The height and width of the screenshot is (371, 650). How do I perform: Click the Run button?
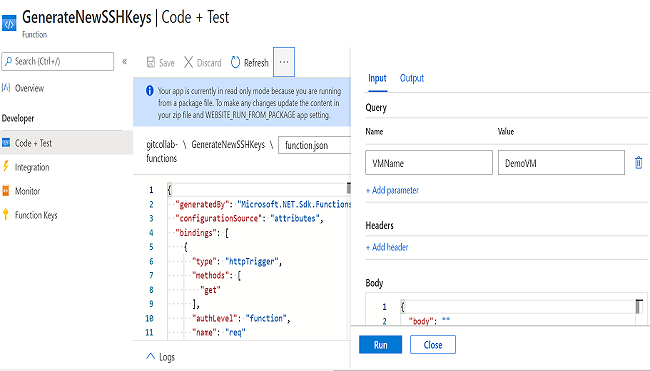[381, 344]
